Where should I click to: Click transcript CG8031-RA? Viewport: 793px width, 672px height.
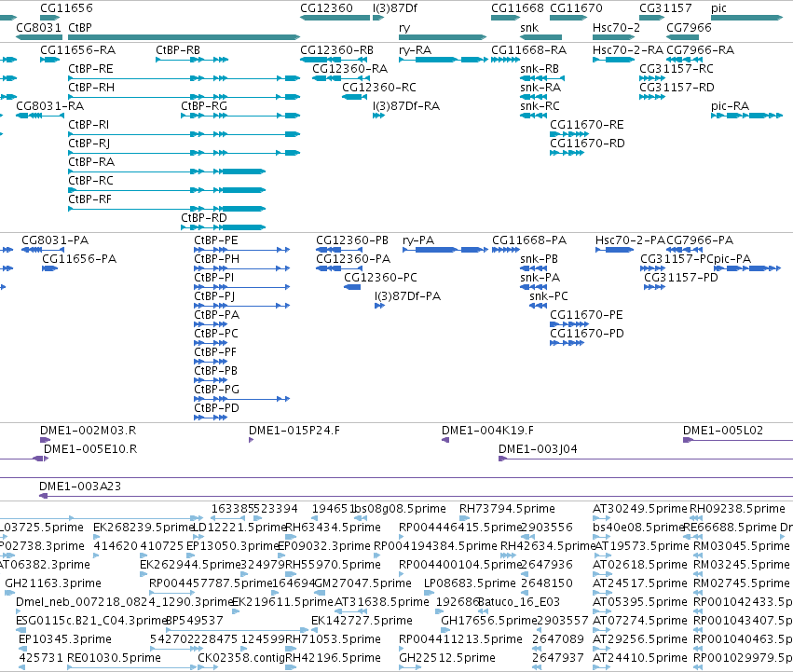[x=40, y=116]
